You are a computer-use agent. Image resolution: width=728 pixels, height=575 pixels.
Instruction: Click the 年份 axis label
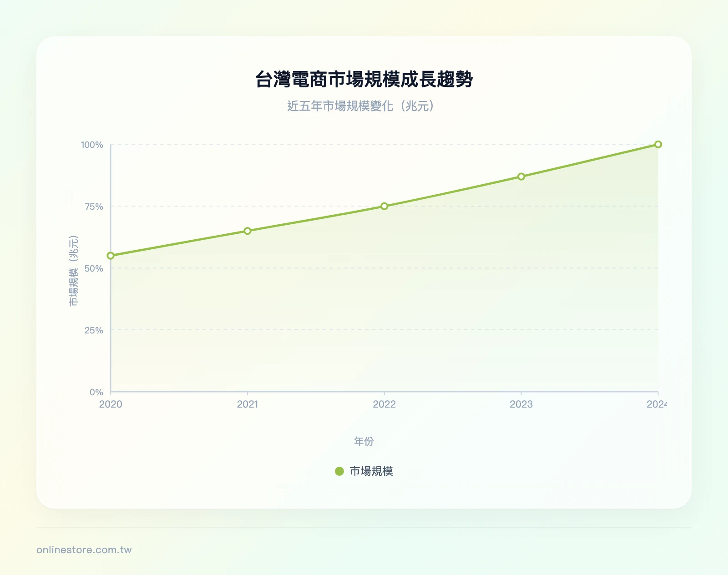point(364,440)
